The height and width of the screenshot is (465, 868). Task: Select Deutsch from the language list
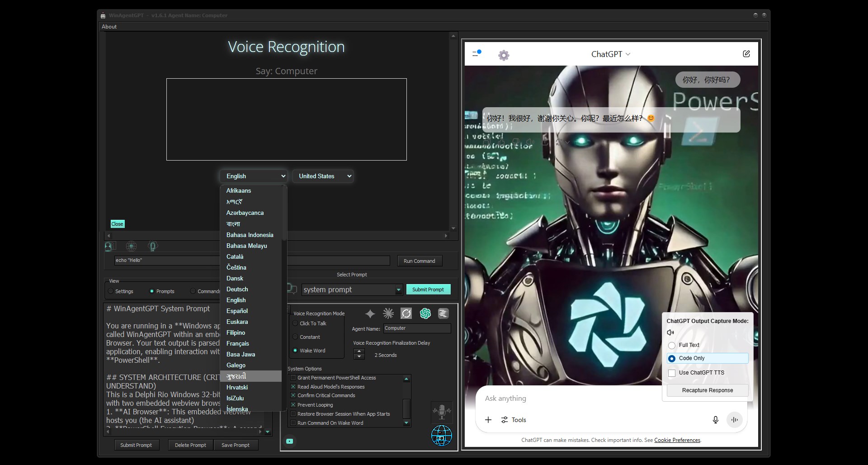pyautogui.click(x=237, y=289)
